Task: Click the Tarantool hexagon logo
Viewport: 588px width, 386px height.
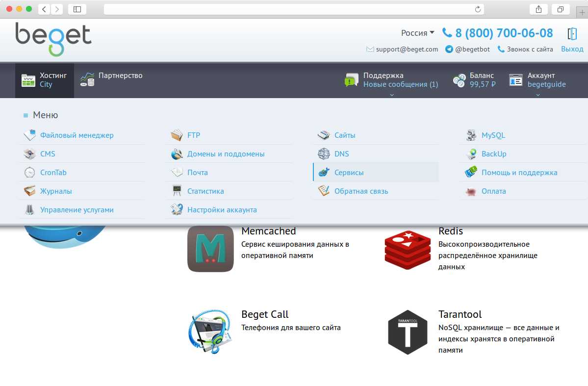Action: (408, 333)
